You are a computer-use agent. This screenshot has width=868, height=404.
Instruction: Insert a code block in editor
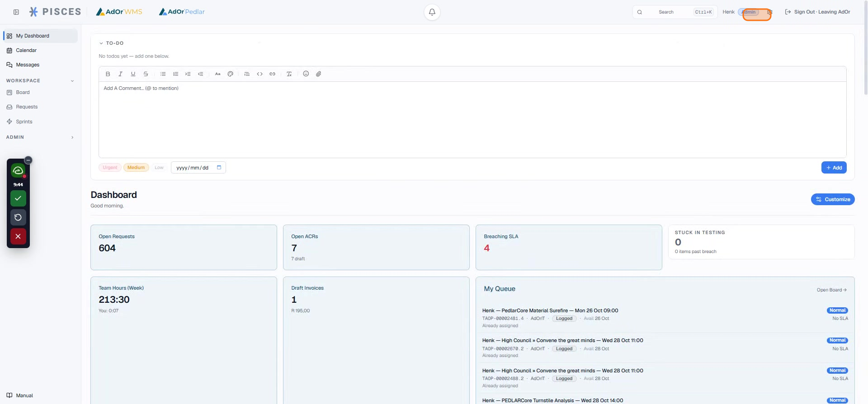pyautogui.click(x=259, y=74)
